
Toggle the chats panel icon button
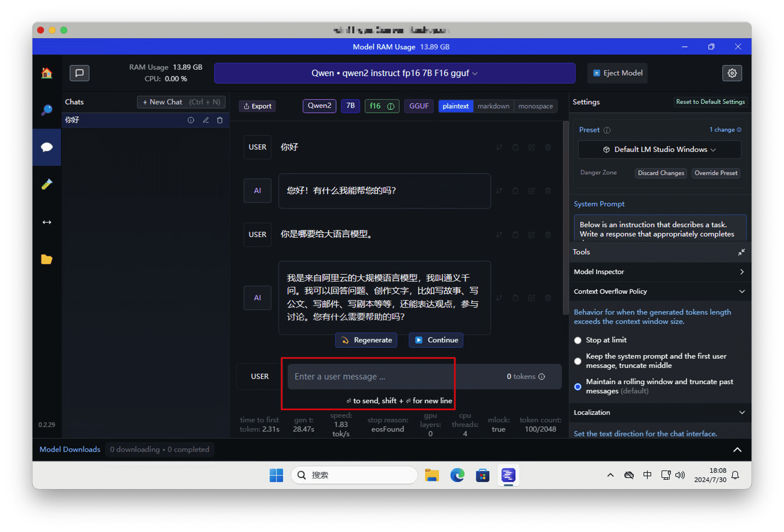(79, 73)
